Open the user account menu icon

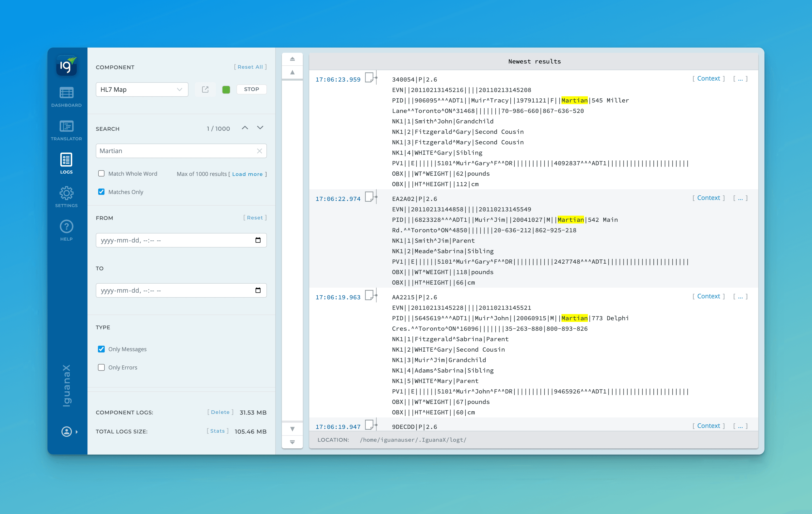click(66, 431)
